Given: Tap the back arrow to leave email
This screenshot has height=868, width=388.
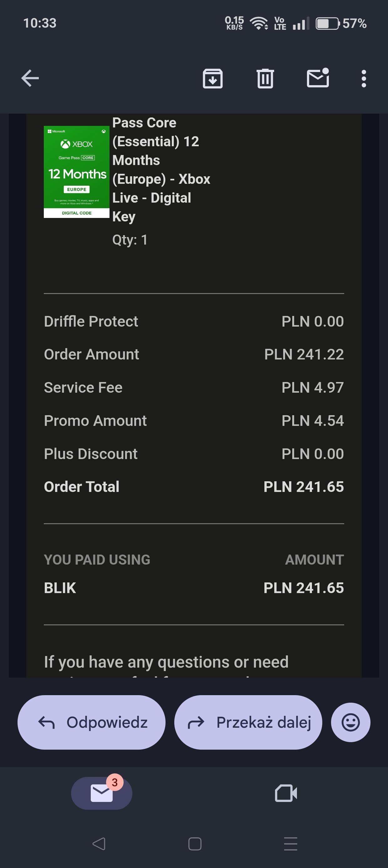Looking at the screenshot, I should tap(30, 79).
